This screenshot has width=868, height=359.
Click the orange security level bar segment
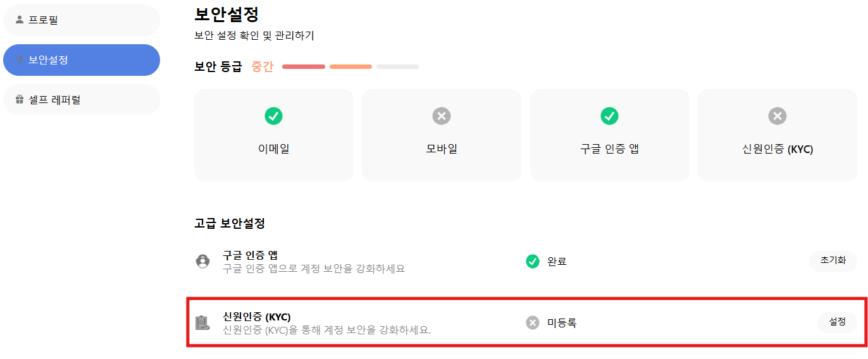(x=350, y=66)
